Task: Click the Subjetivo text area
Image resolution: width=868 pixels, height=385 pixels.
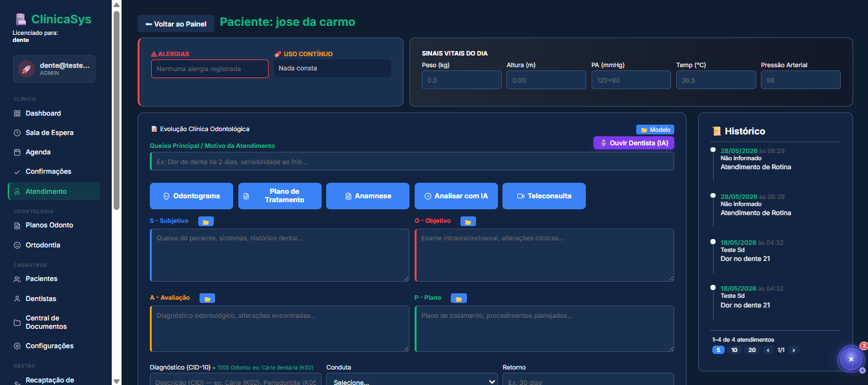Action: (x=280, y=255)
